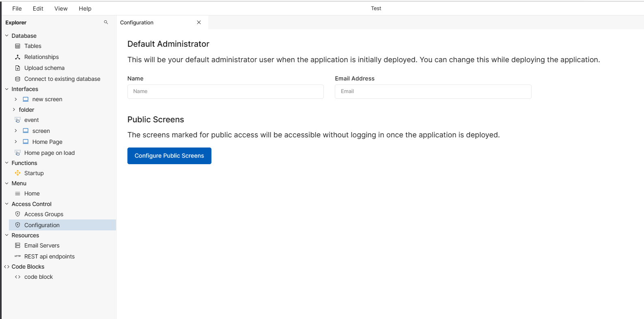Screen dimensions: 644x319
Task: Collapse the Database section
Action: click(x=6, y=36)
